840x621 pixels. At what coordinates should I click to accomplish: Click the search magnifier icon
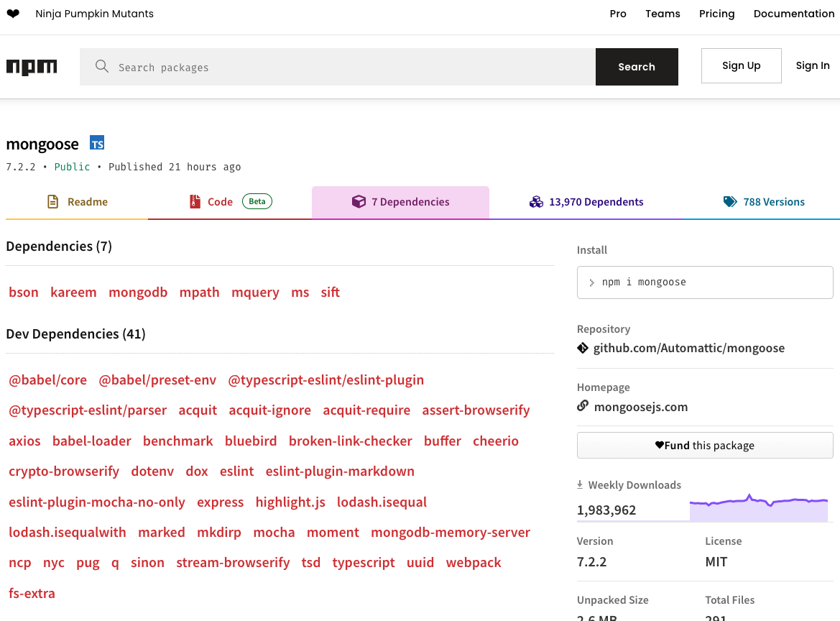(102, 67)
